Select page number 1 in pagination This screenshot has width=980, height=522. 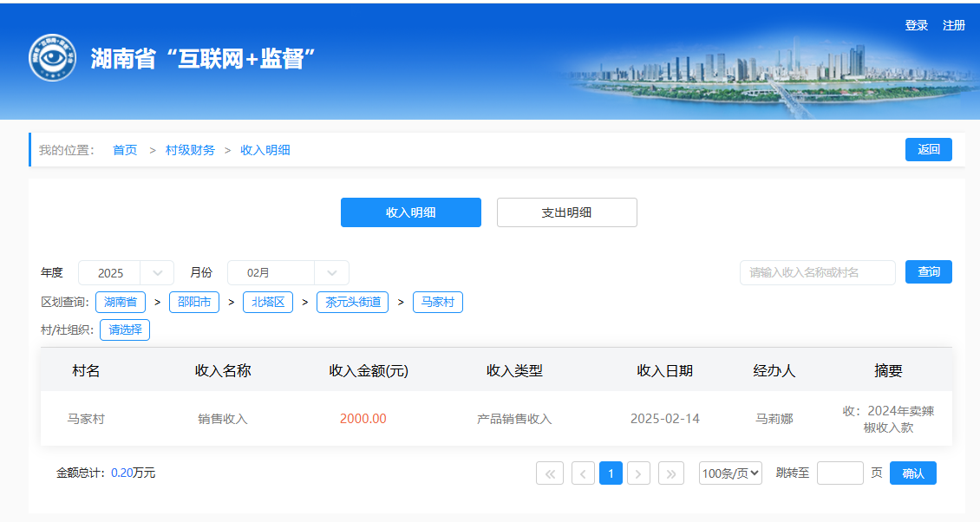click(611, 473)
